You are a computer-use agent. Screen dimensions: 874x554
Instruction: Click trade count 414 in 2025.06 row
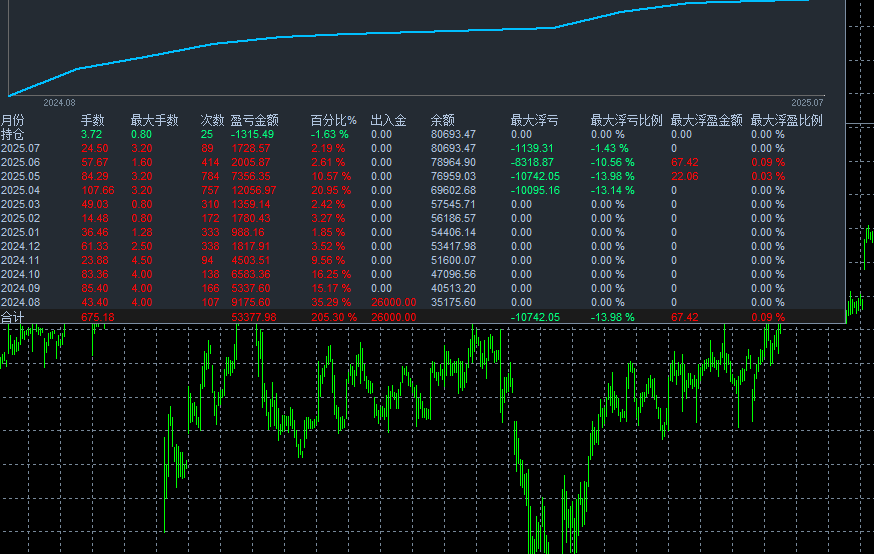pos(210,163)
